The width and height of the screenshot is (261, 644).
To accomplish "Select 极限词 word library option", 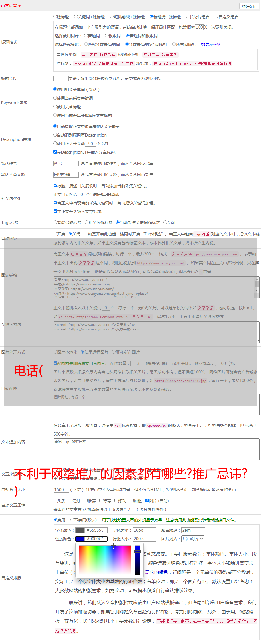I will tap(107, 36).
